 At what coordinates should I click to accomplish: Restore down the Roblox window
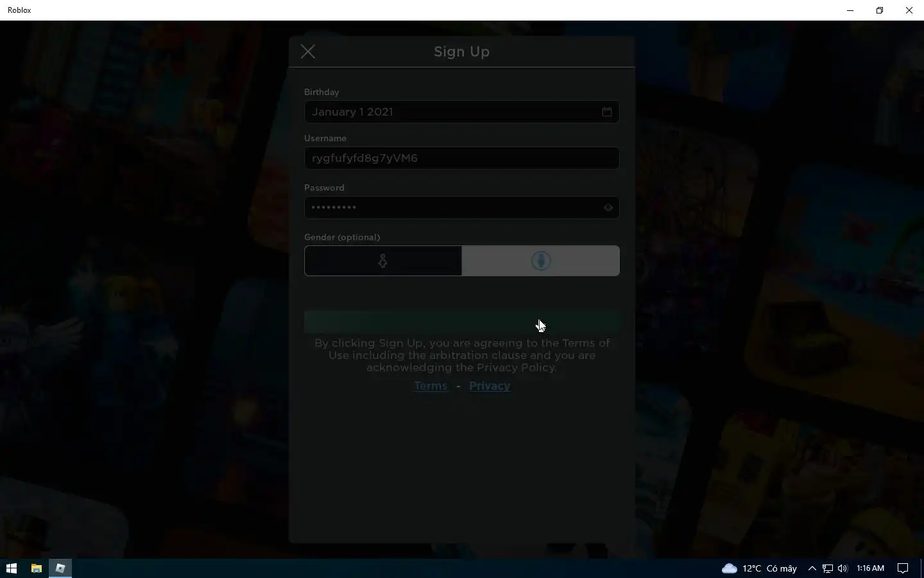pyautogui.click(x=880, y=10)
